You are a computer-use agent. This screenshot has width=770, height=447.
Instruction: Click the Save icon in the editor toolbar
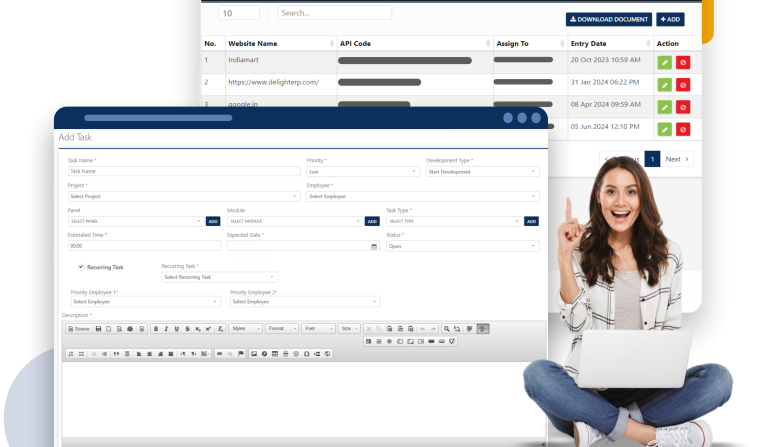click(x=98, y=329)
